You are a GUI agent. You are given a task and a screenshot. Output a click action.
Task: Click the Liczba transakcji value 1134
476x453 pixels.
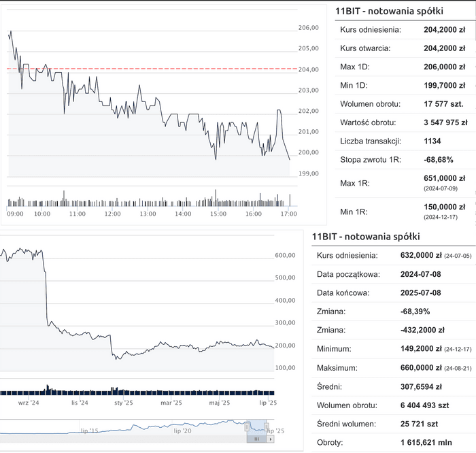pos(432,141)
